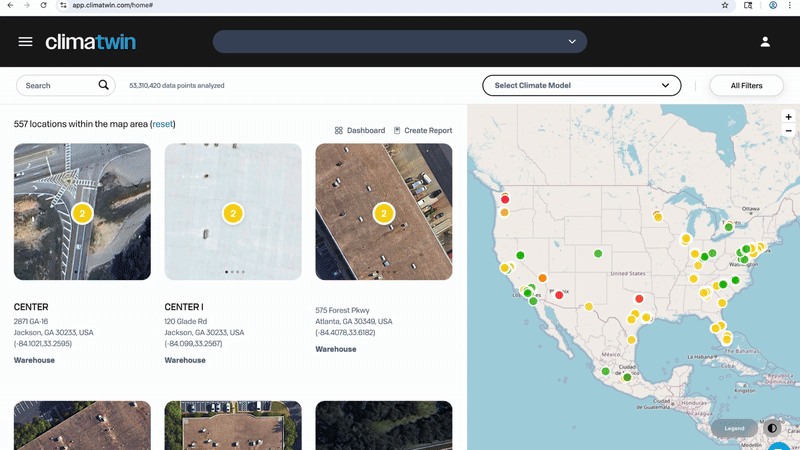The image size is (800, 450).
Task: Click the red marker near Seattle
Action: (x=505, y=199)
